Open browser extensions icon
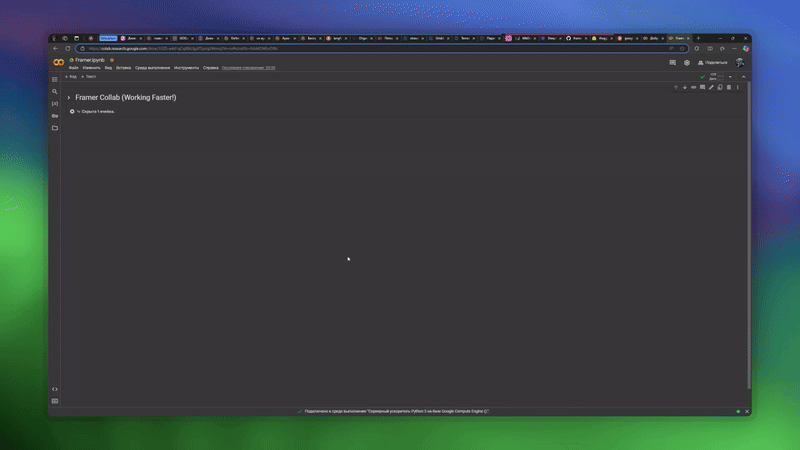The height and width of the screenshot is (450, 800). (697, 48)
